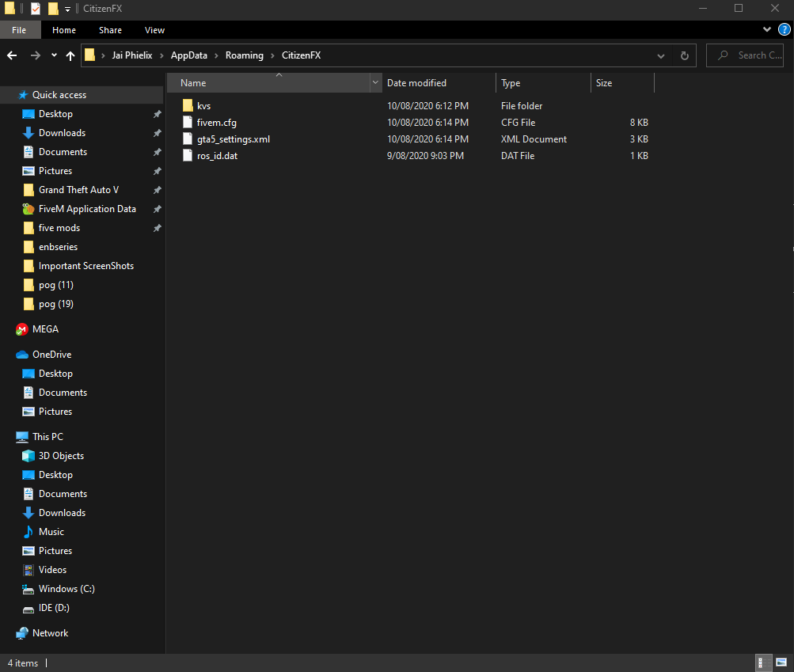Viewport: 794px width, 672px height.
Task: Open the MEGA icon in navigation pane
Action: 22,329
